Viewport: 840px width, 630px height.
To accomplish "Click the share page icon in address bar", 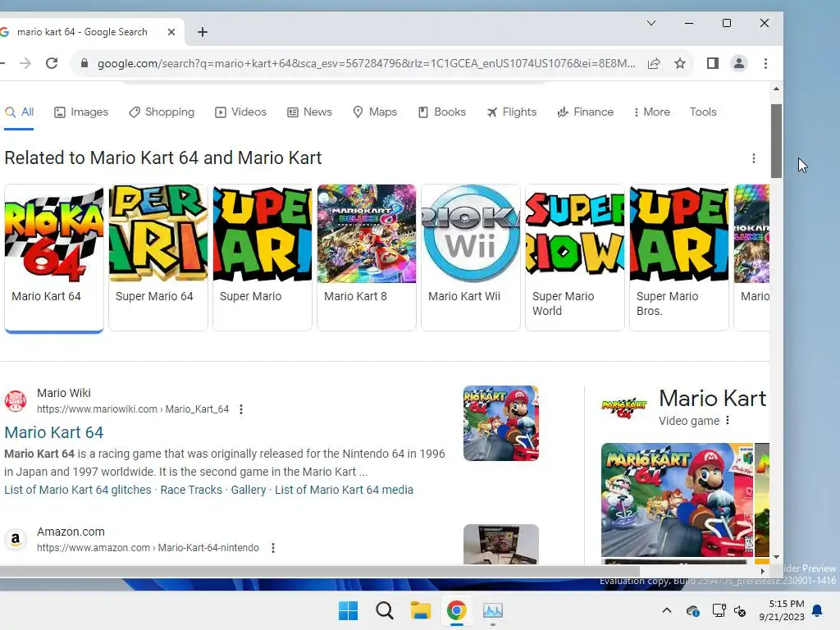I will (x=654, y=63).
